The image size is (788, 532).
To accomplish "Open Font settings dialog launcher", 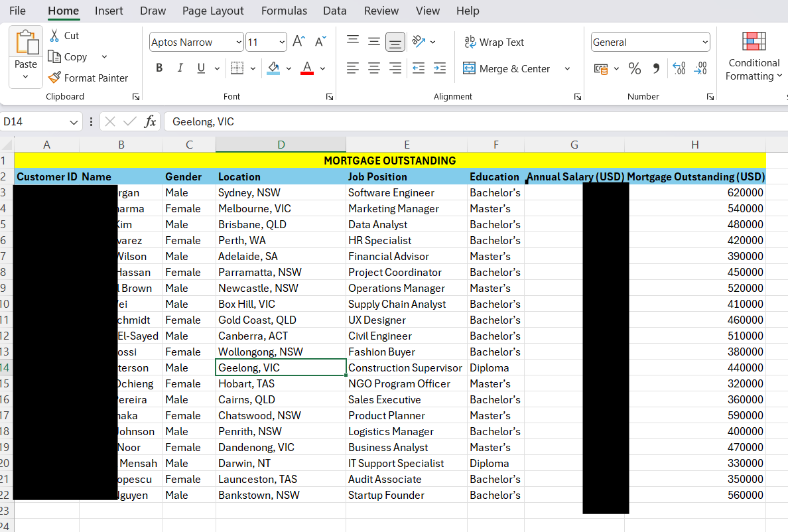I will [x=330, y=97].
